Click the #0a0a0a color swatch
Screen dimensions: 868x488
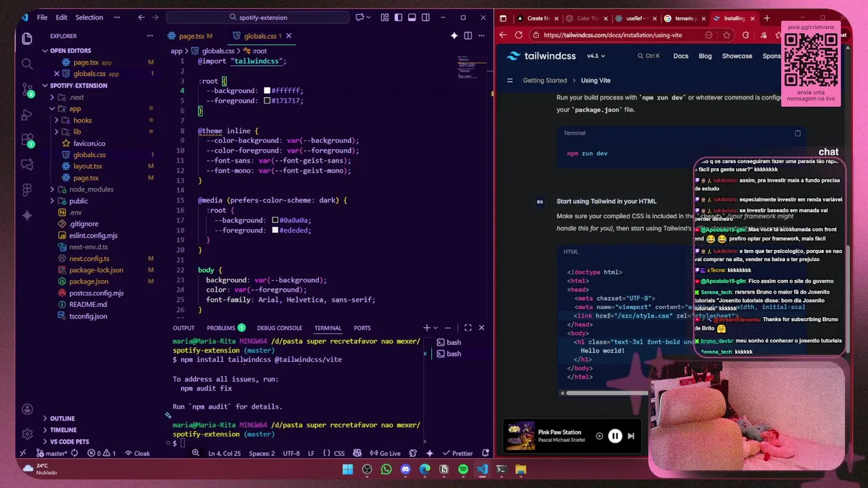click(x=275, y=220)
